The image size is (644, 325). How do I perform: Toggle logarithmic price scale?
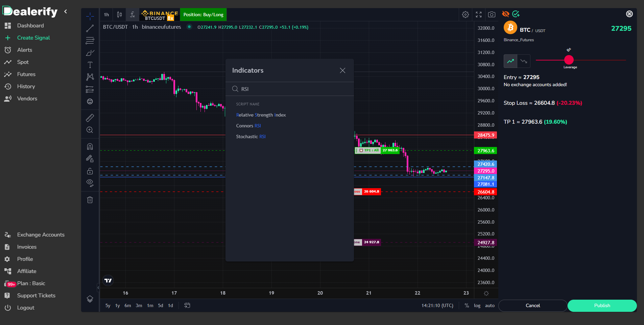tap(477, 305)
